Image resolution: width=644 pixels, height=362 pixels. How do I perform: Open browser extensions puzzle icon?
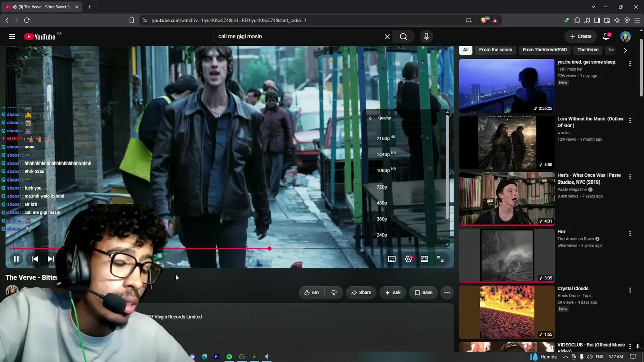tap(577, 20)
